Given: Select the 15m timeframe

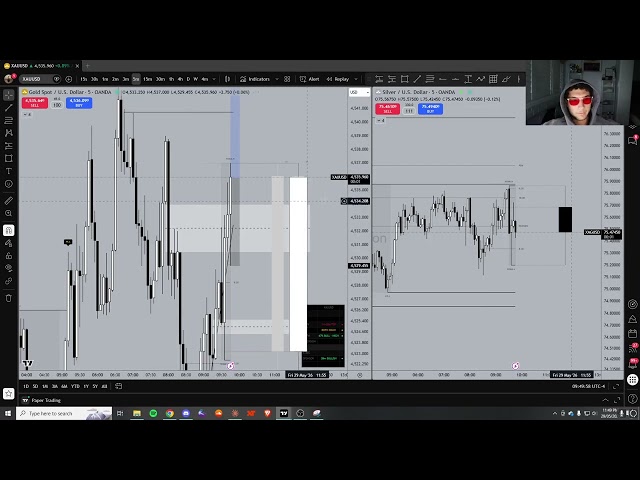Looking at the screenshot, I should pyautogui.click(x=148, y=79).
